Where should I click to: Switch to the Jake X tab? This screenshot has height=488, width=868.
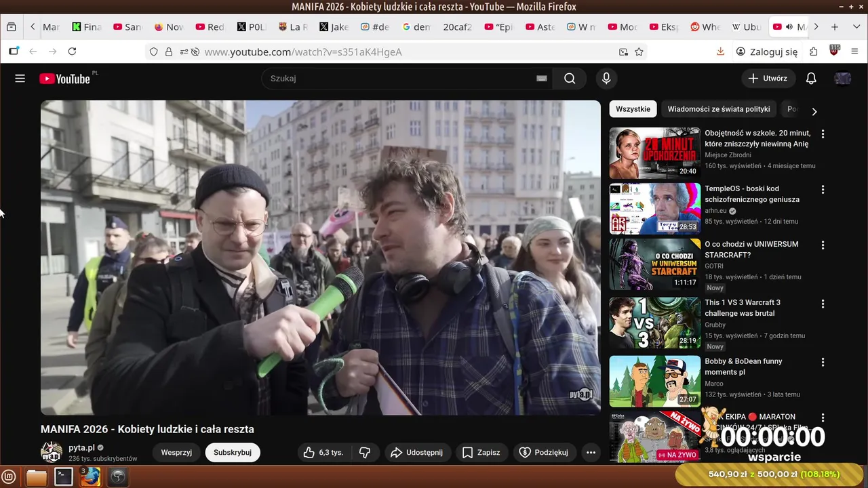[334, 27]
